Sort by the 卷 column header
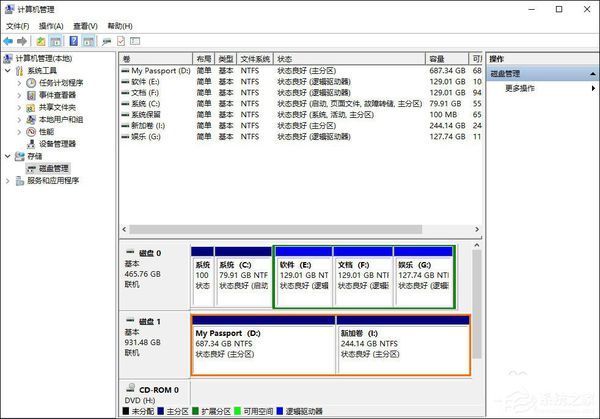The height and width of the screenshot is (419, 600). (x=156, y=59)
